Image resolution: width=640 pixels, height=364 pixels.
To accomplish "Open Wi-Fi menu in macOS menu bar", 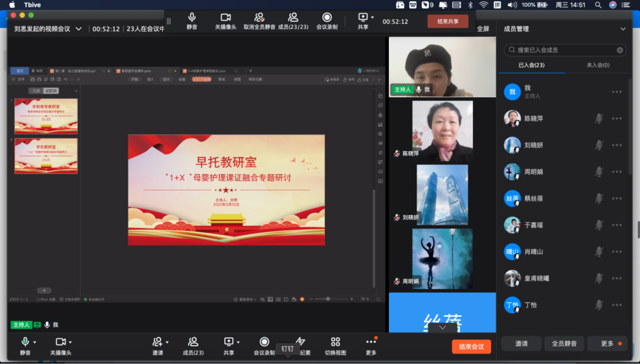I will (484, 5).
